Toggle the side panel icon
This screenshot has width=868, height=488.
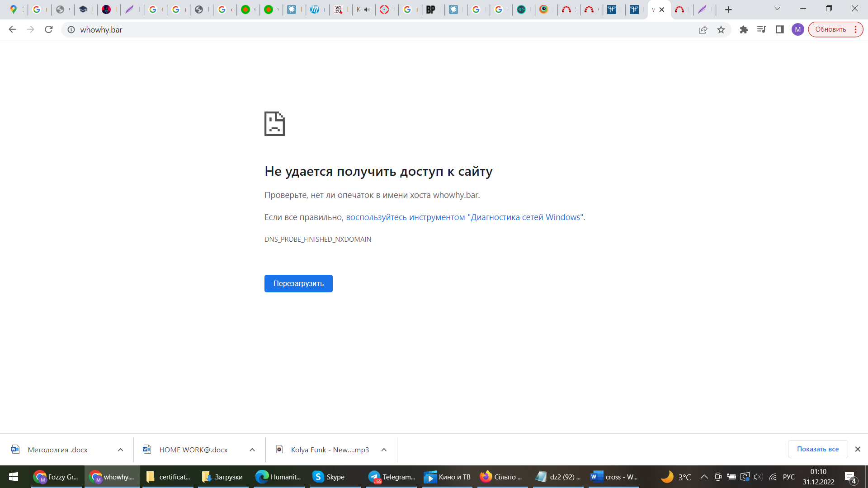click(780, 30)
